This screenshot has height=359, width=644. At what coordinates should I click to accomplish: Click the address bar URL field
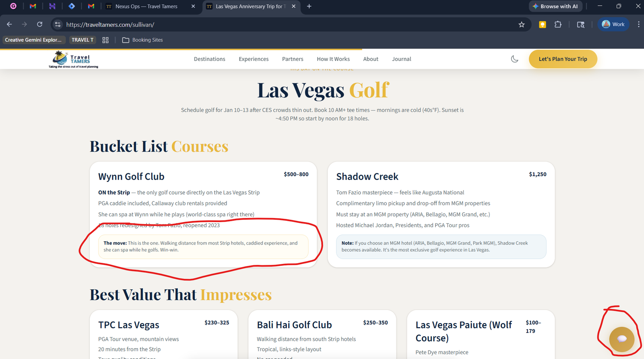[x=290, y=25]
